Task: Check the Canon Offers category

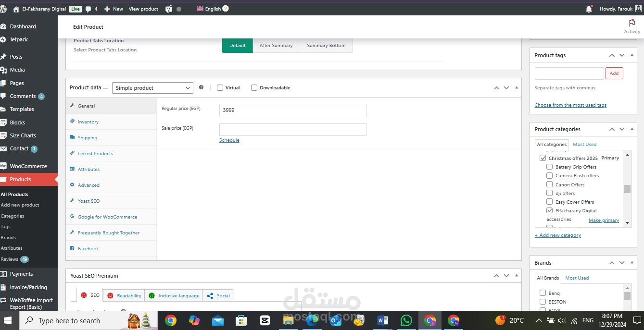Action: pyautogui.click(x=549, y=184)
